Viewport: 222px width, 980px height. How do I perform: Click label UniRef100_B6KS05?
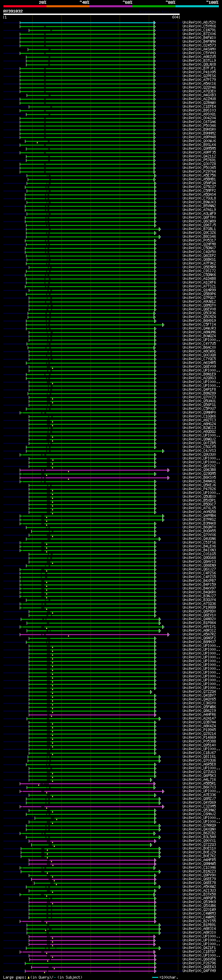click(x=199, y=477)
